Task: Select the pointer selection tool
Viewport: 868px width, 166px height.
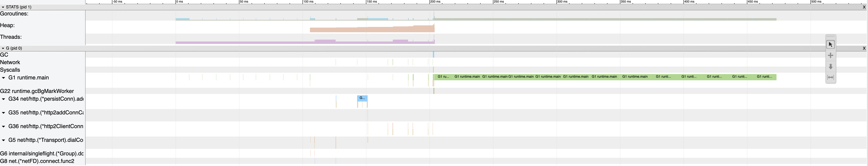Action: [830, 45]
